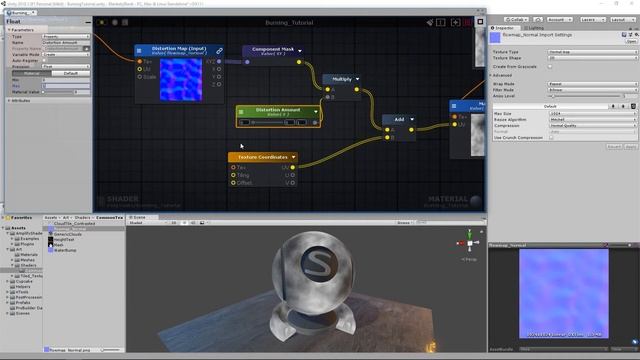640x360 pixels.
Task: Toggle 2D mode in the Scene view
Action: 174,223
